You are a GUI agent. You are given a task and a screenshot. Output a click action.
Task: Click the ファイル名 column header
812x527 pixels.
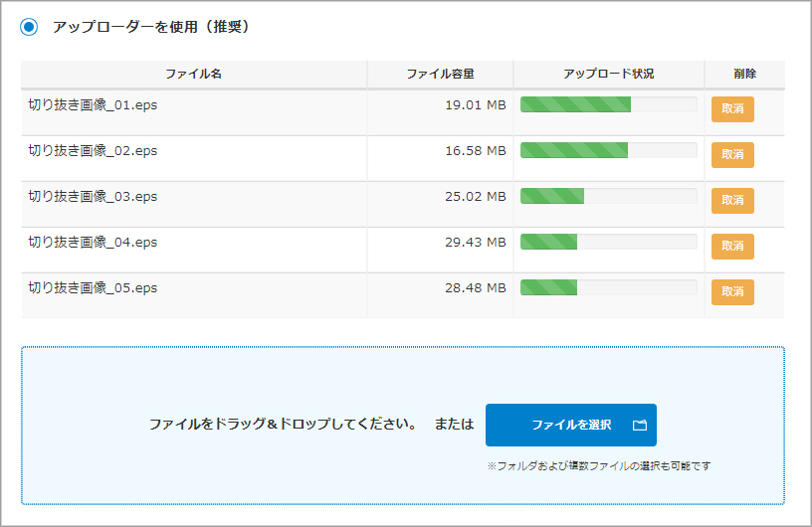point(193,75)
